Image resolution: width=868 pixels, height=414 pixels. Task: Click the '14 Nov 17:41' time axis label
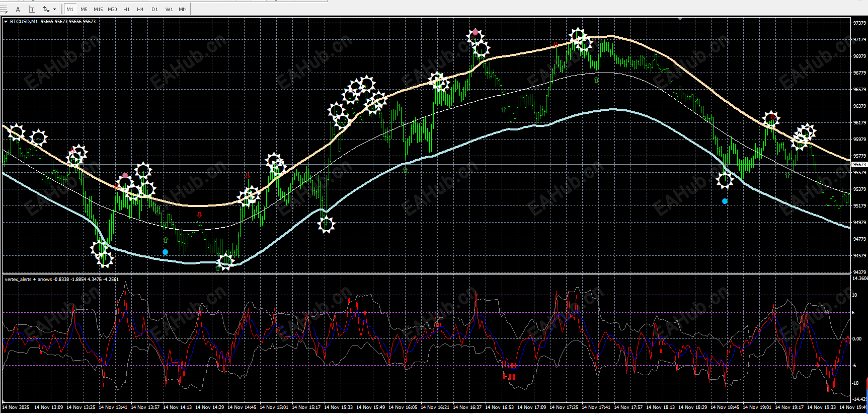596,407
